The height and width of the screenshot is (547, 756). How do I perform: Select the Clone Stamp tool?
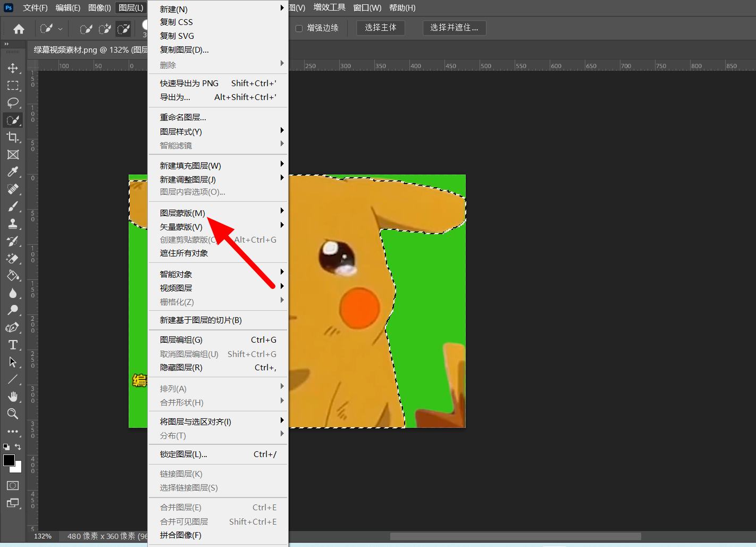(13, 224)
